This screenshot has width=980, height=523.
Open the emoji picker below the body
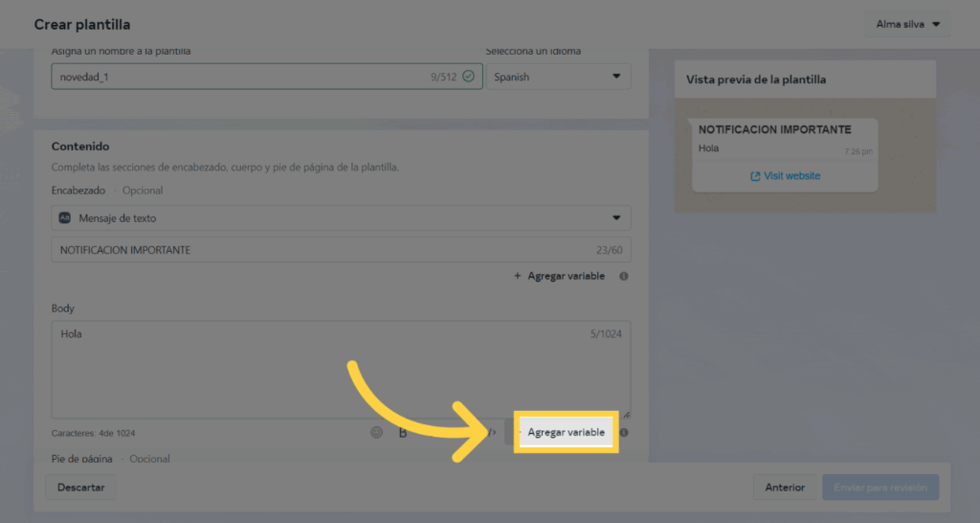pos(376,432)
